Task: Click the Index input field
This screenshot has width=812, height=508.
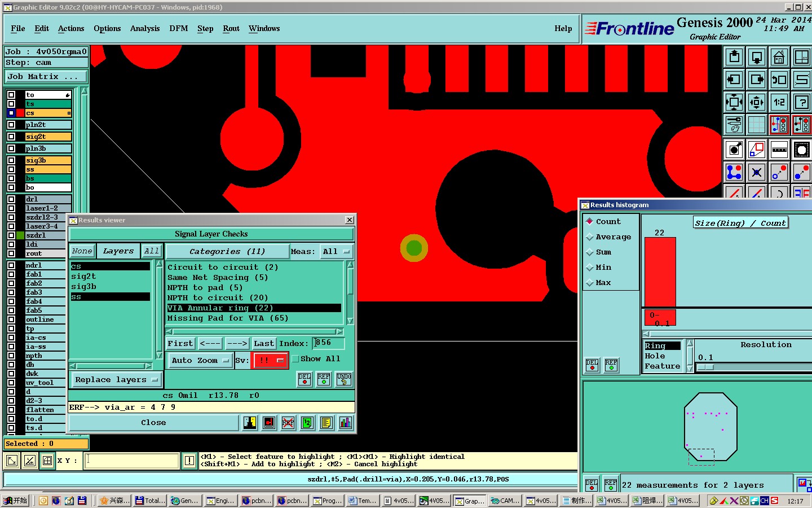Action: pos(329,343)
